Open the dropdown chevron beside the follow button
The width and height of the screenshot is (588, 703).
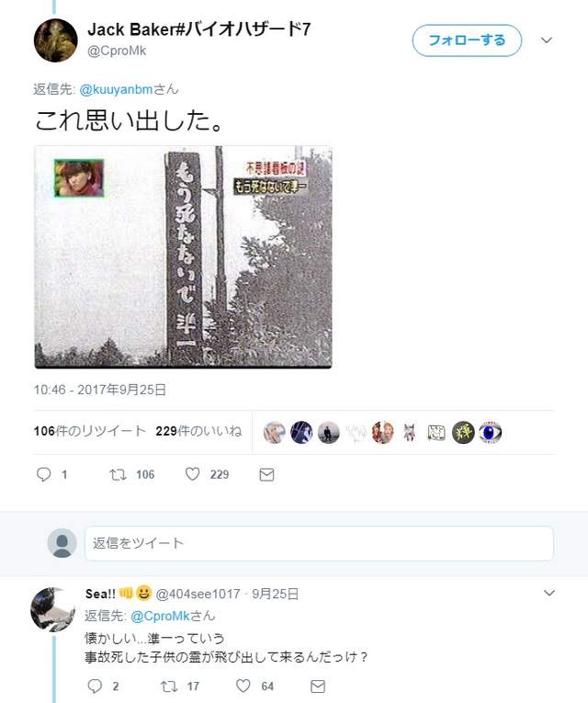pos(547,40)
